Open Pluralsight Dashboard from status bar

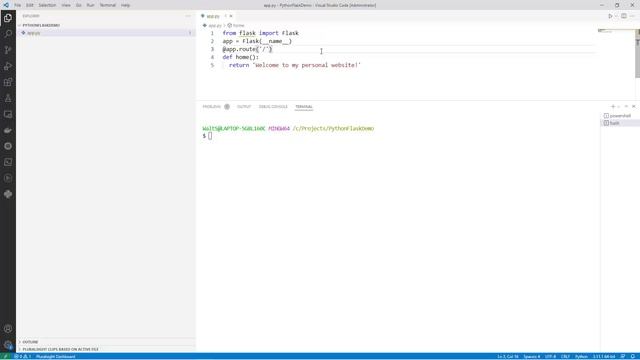tap(55, 356)
